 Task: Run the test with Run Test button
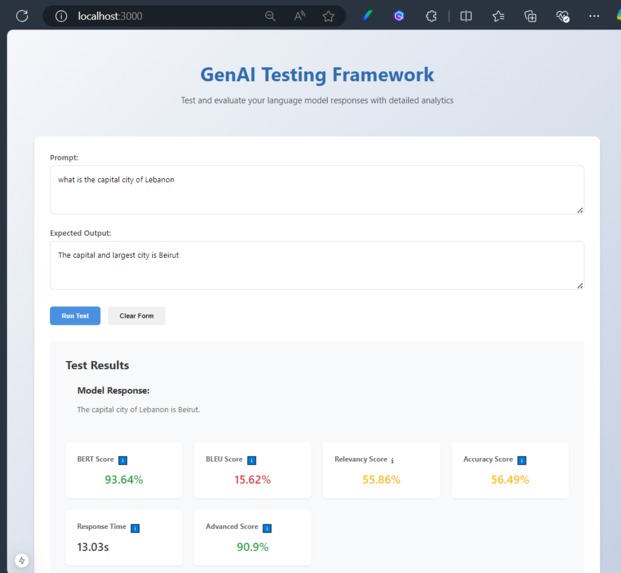[x=75, y=316]
